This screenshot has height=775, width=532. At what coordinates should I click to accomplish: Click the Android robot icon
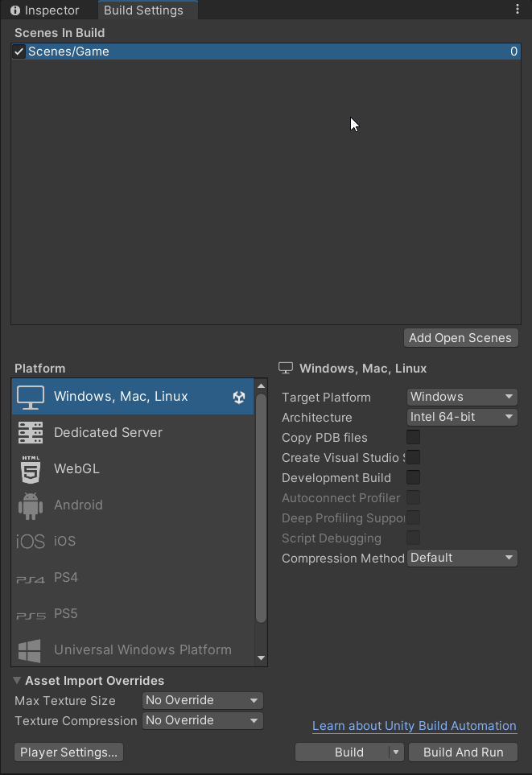(x=31, y=505)
